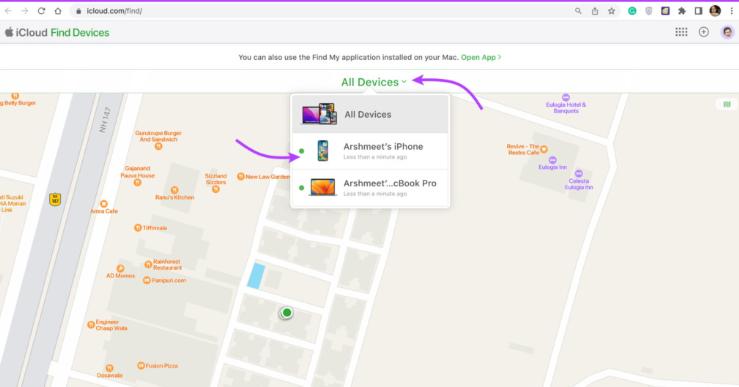Collapse the All Devices dropdown header
The width and height of the screenshot is (739, 387).
374,82
